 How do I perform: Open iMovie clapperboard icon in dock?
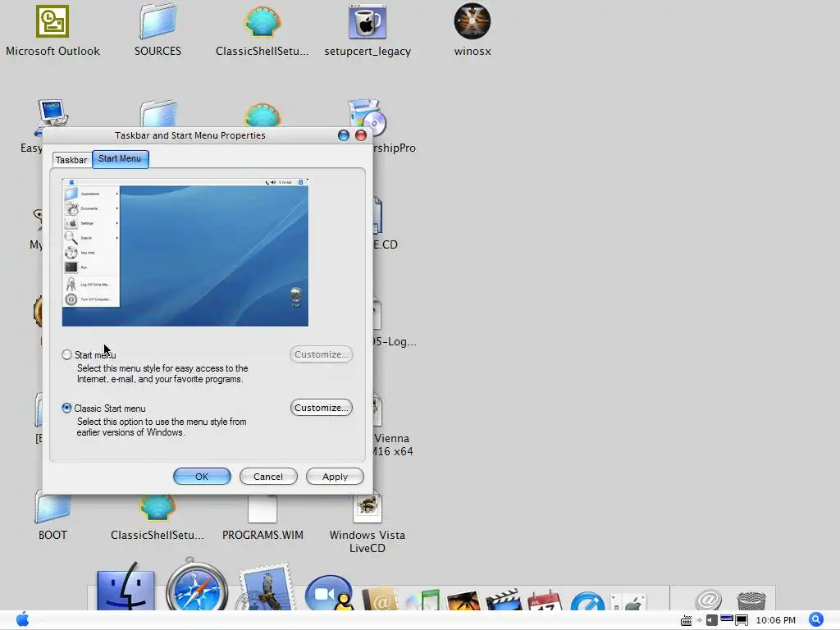click(x=503, y=600)
